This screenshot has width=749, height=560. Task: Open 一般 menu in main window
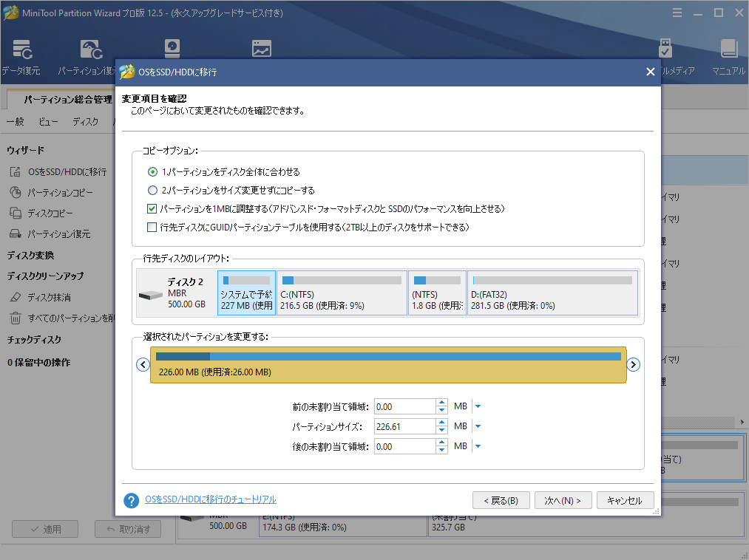[16, 122]
